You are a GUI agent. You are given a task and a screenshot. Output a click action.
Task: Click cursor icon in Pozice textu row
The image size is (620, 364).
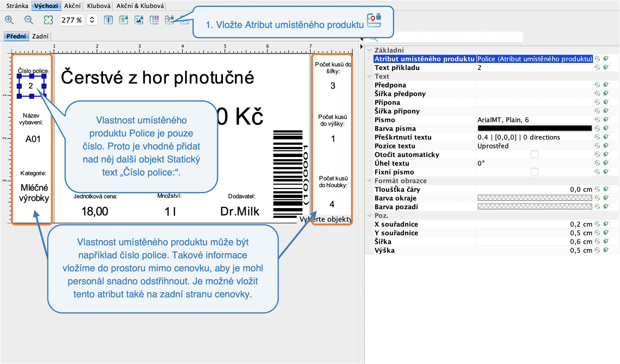click(606, 146)
